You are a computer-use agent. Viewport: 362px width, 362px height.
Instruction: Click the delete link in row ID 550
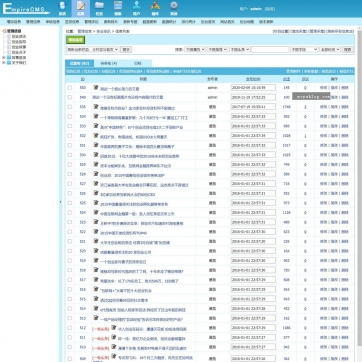[345, 88]
